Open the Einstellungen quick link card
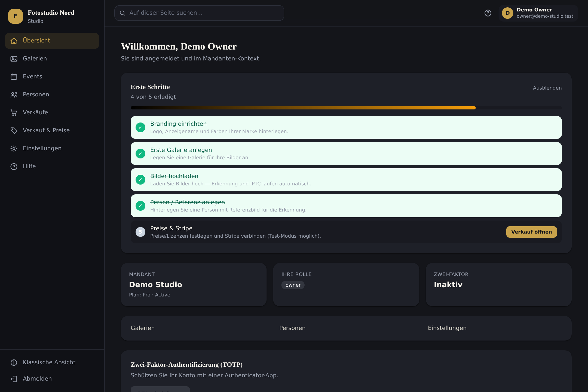Viewport: 588px width, 392px height. pyautogui.click(x=447, y=328)
